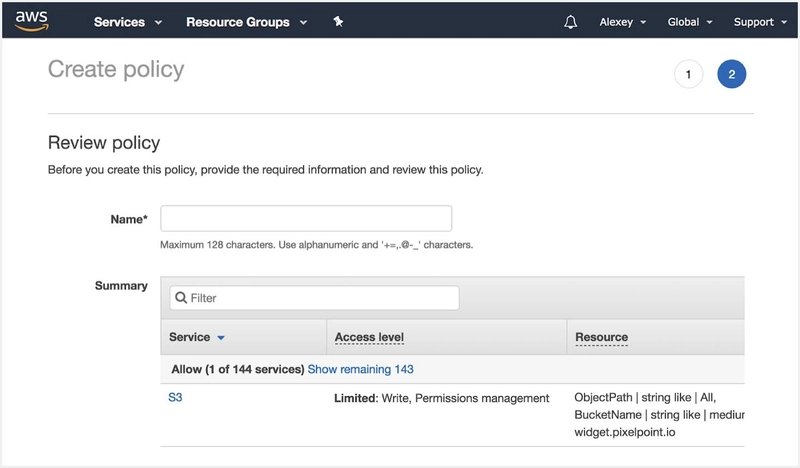
Task: Open the S3 service link
Action: [x=176, y=398]
